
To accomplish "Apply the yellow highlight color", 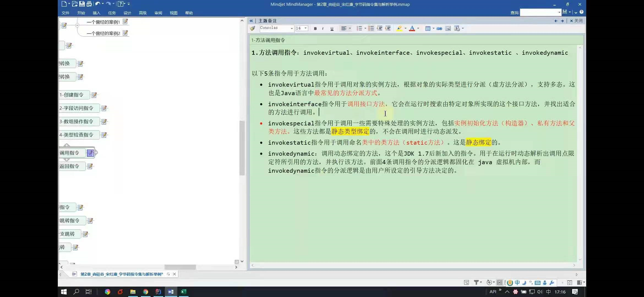I will (399, 28).
